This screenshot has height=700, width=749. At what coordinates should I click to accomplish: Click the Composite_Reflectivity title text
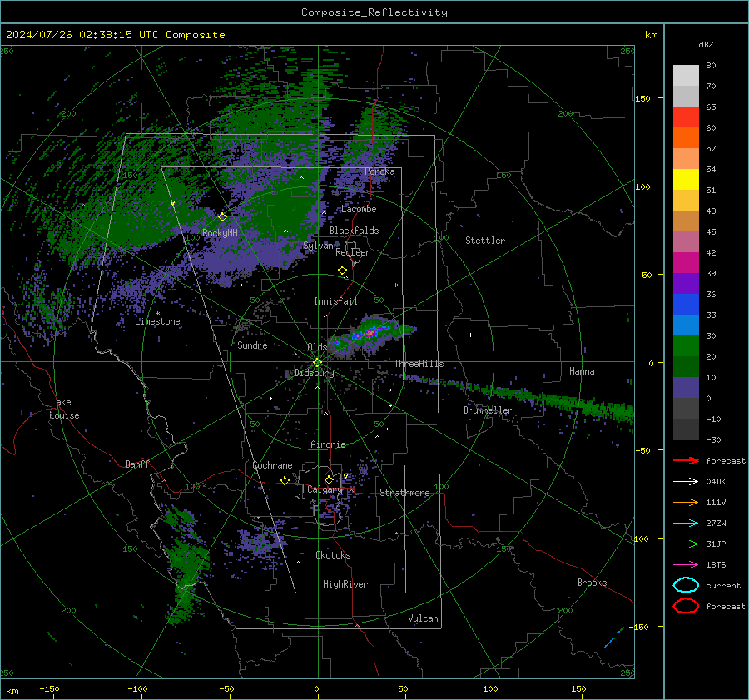[374, 12]
